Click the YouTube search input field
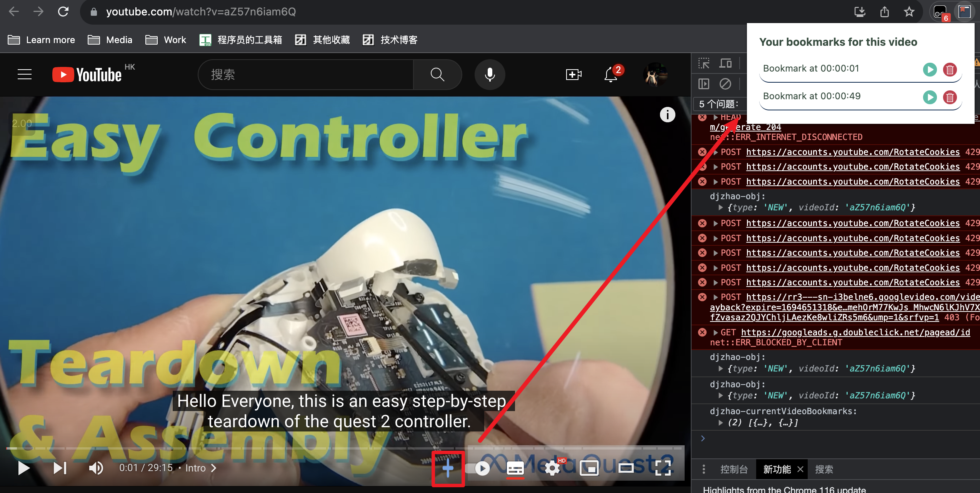Image resolution: width=980 pixels, height=493 pixels. (x=308, y=74)
